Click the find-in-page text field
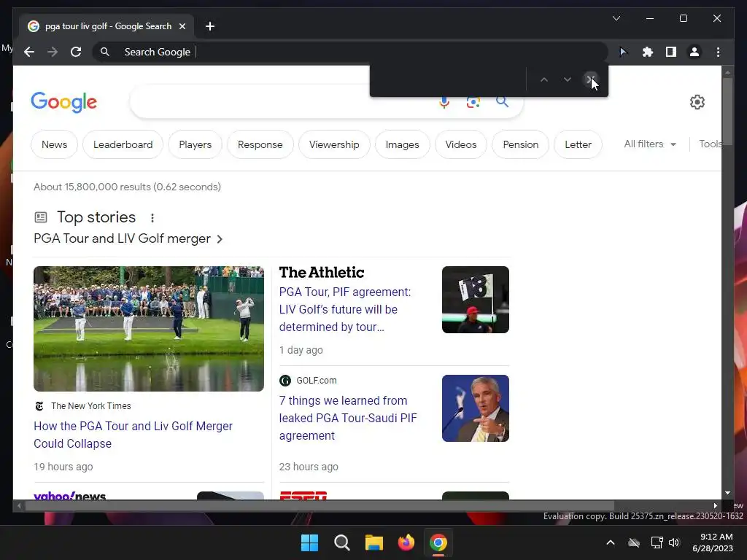The height and width of the screenshot is (560, 747). point(448,79)
